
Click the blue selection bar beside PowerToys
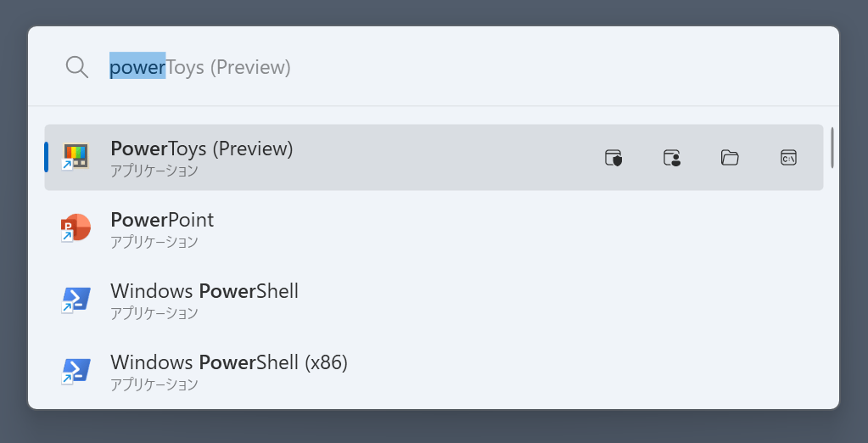47,157
